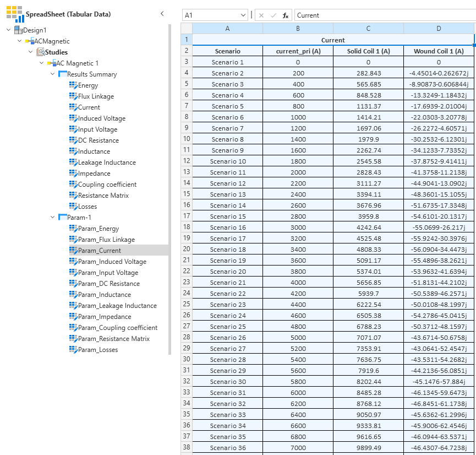Screen dimensions: 476x455
Task: Select column D header
Action: (439, 28)
